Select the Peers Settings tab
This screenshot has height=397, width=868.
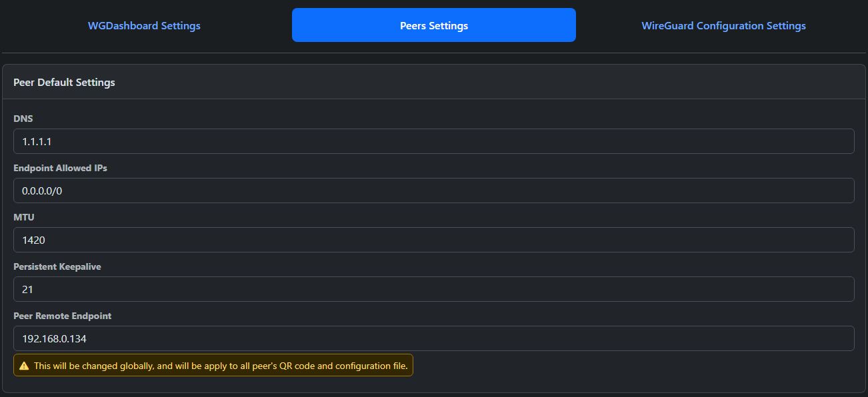[434, 26]
